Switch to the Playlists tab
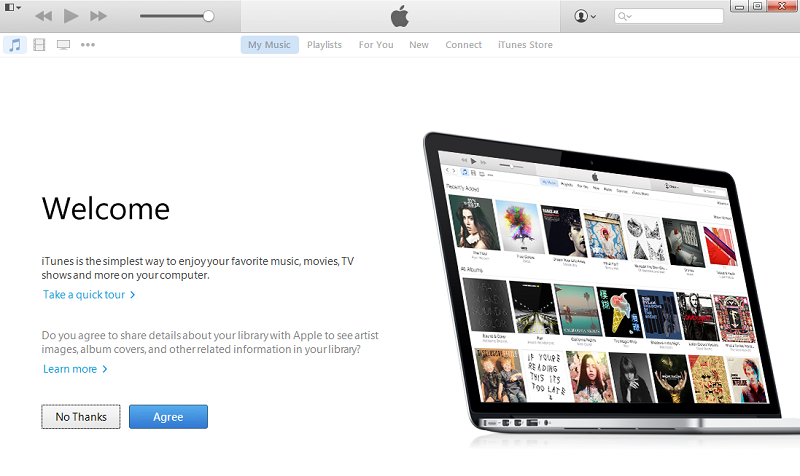The width and height of the screenshot is (800, 476). click(324, 45)
